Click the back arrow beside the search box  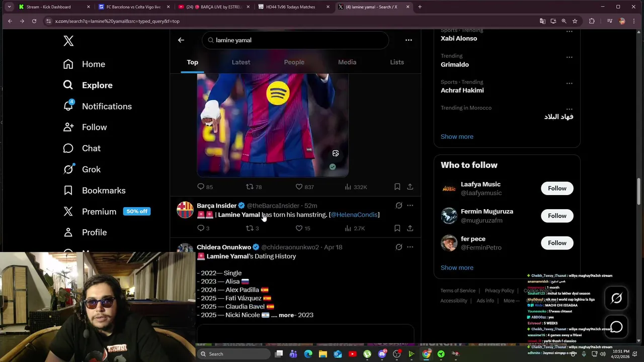pos(181,40)
